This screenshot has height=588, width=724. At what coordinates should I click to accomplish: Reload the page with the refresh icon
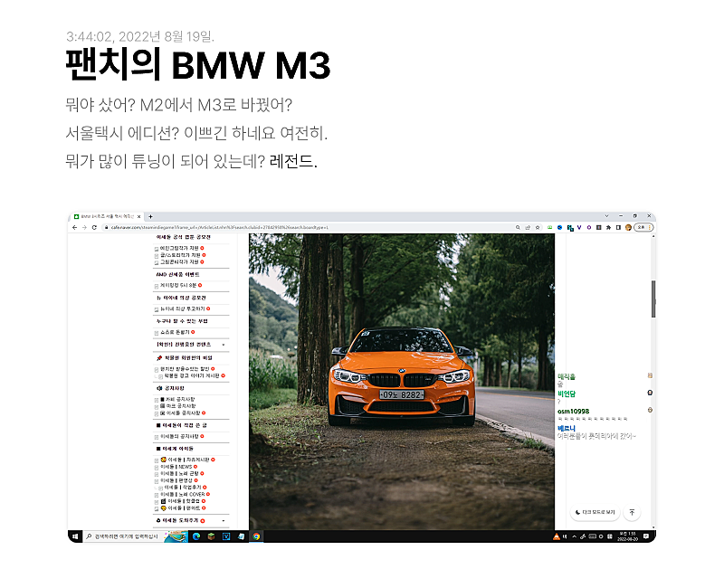[x=94, y=227]
